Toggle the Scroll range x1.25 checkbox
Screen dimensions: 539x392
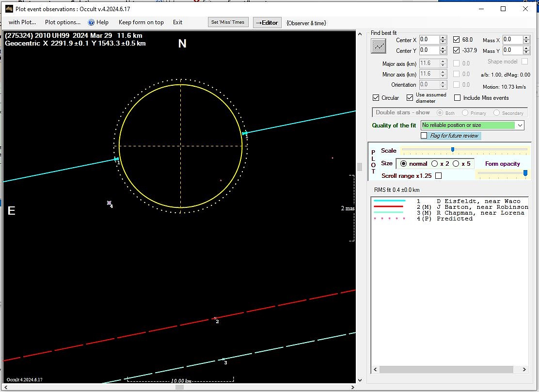coord(438,176)
